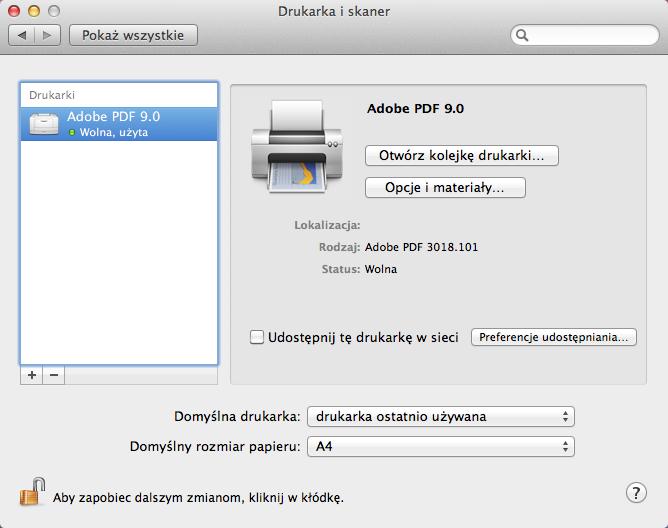This screenshot has height=528, width=668.
Task: Click the Drukarki list header
Action: [52, 95]
